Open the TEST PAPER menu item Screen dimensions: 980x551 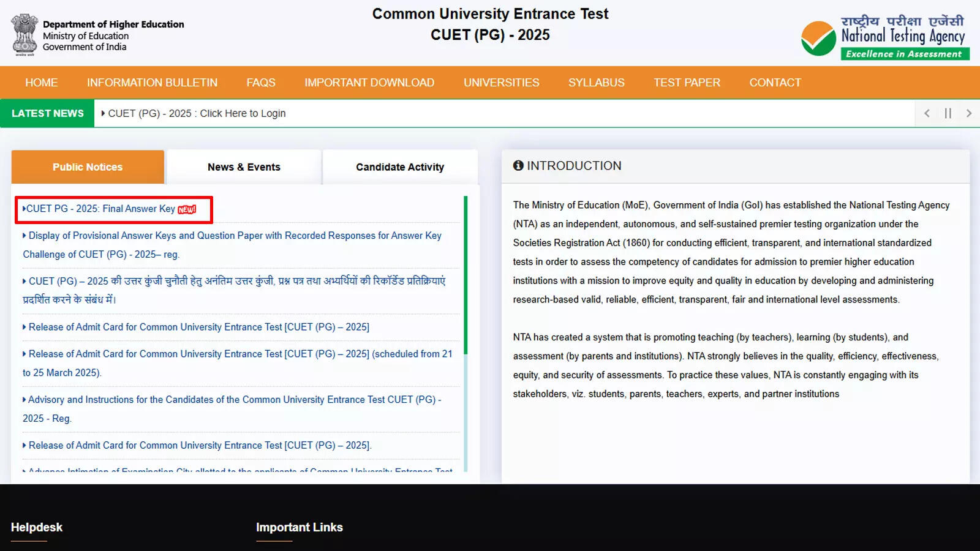tap(687, 83)
